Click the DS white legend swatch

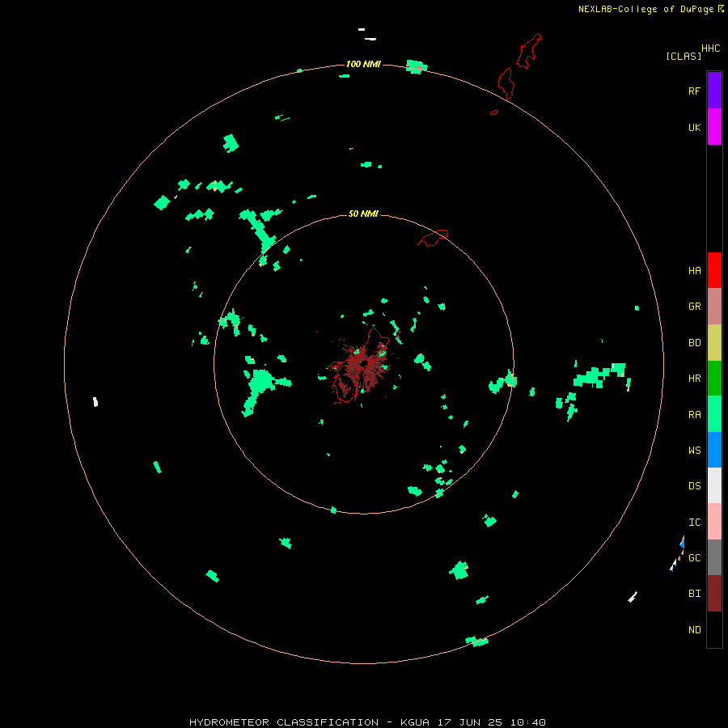point(714,485)
